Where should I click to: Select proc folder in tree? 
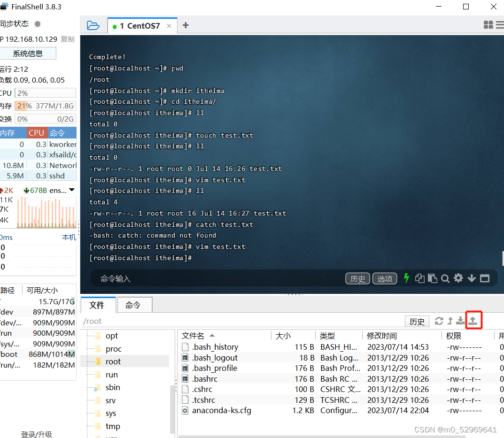click(113, 349)
